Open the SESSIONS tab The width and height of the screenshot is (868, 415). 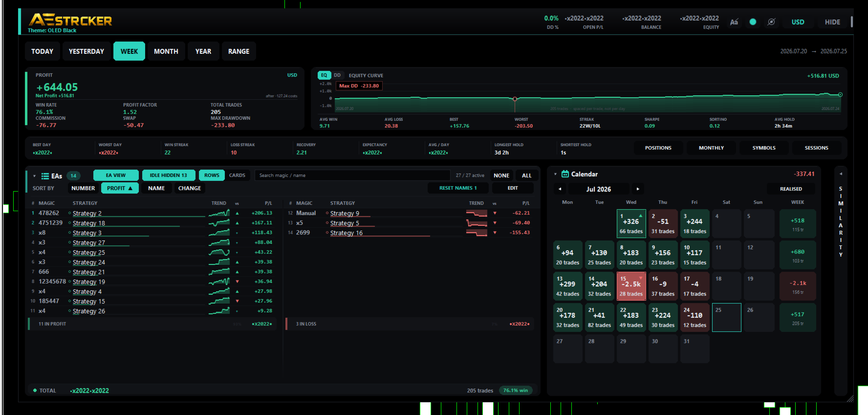(817, 148)
